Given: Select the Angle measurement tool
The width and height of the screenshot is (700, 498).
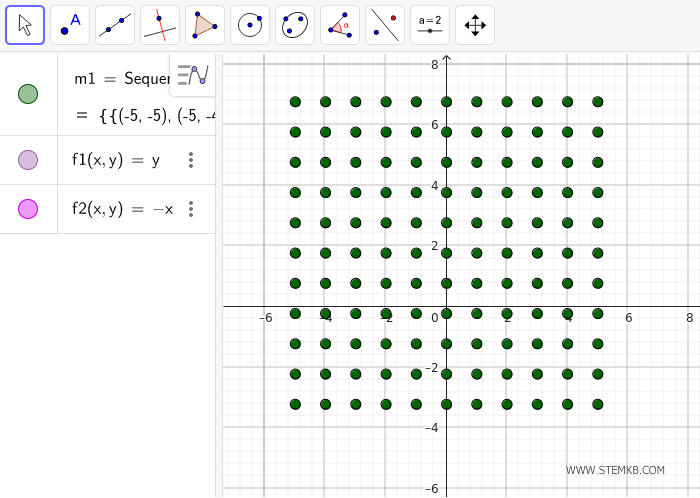Looking at the screenshot, I should tap(340, 25).
